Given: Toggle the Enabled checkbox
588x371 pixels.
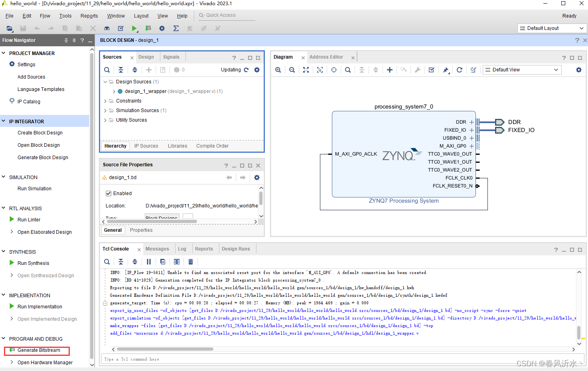Looking at the screenshot, I should tap(109, 193).
